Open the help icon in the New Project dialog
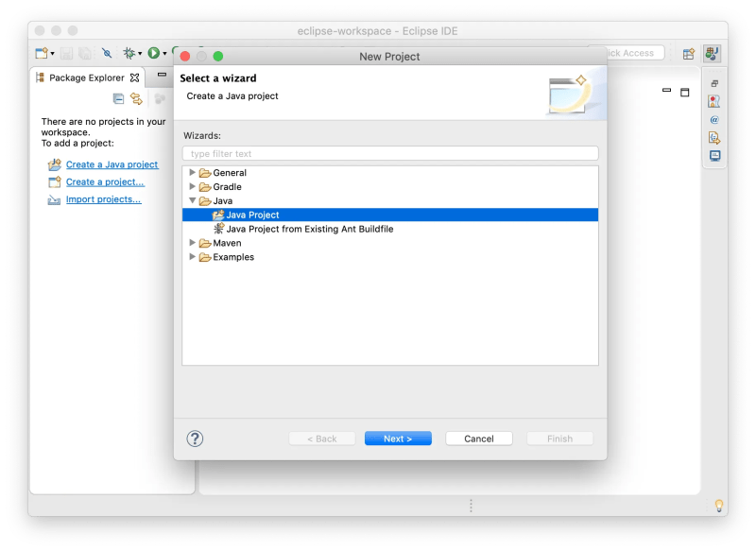This screenshot has height=551, width=756. [x=194, y=438]
